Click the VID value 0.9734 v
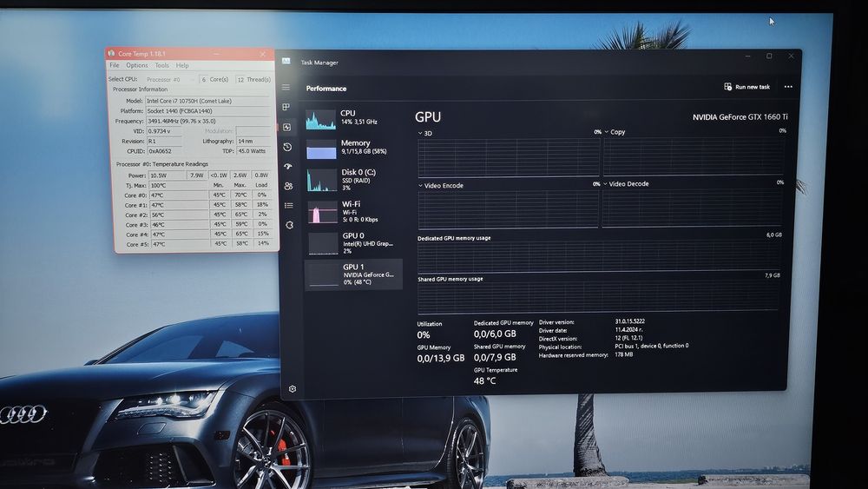868x489 pixels. (165, 131)
